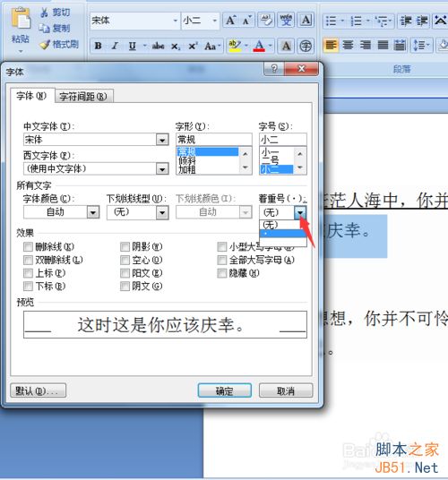Image resolution: width=448 pixels, height=480 pixels.
Task: Apply strikethrough (abe) formatting
Action: point(158,46)
